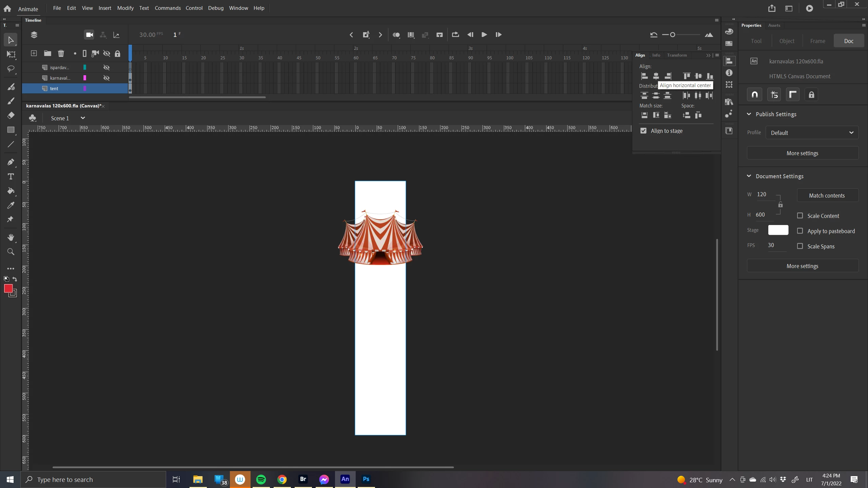Select the Zoom tool

(11, 251)
